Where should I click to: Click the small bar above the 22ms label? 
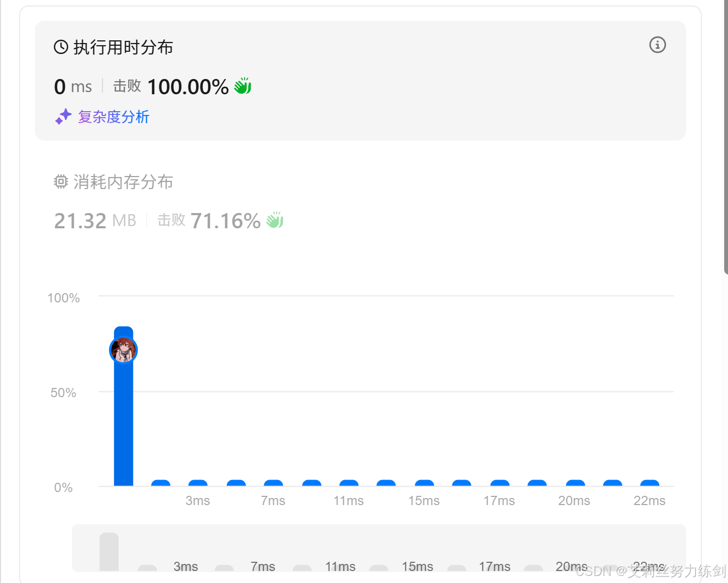pyautogui.click(x=650, y=483)
